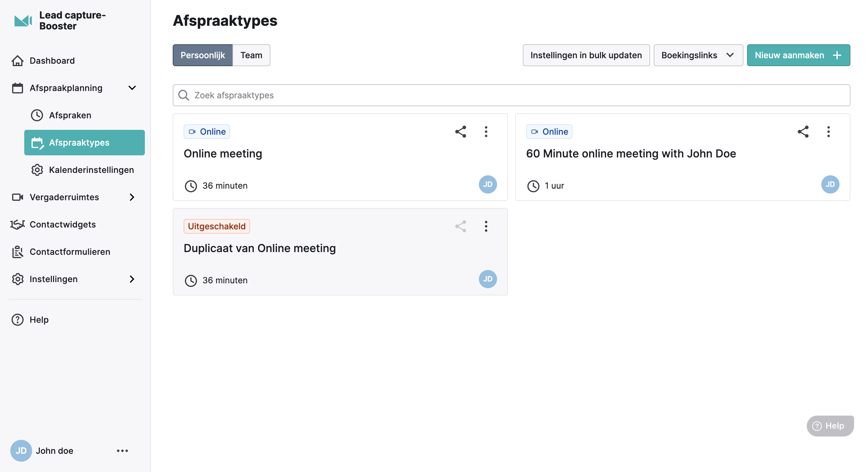Switch to the Team tab
Screen dimensions: 868x472
click(x=251, y=55)
